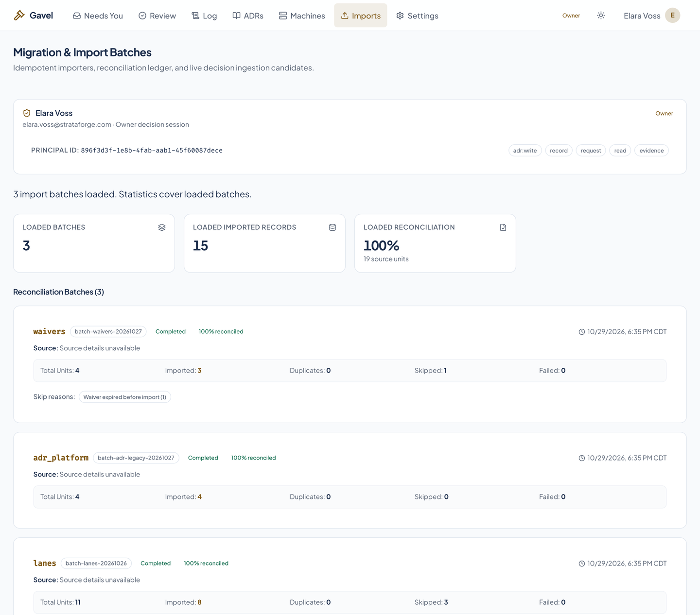Click the E user avatar

click(673, 16)
